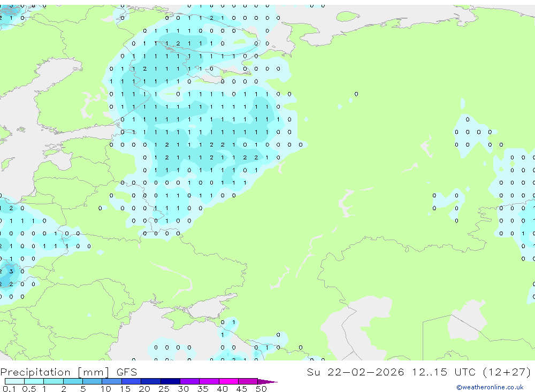This screenshot has width=535, height=392.
Task: Pick the legend swatch between 40 and 45
Action: click(228, 381)
